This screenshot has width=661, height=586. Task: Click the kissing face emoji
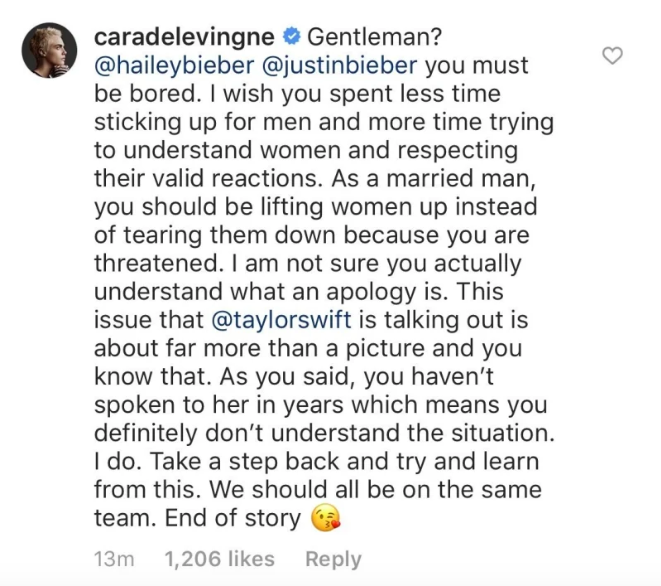point(325,517)
